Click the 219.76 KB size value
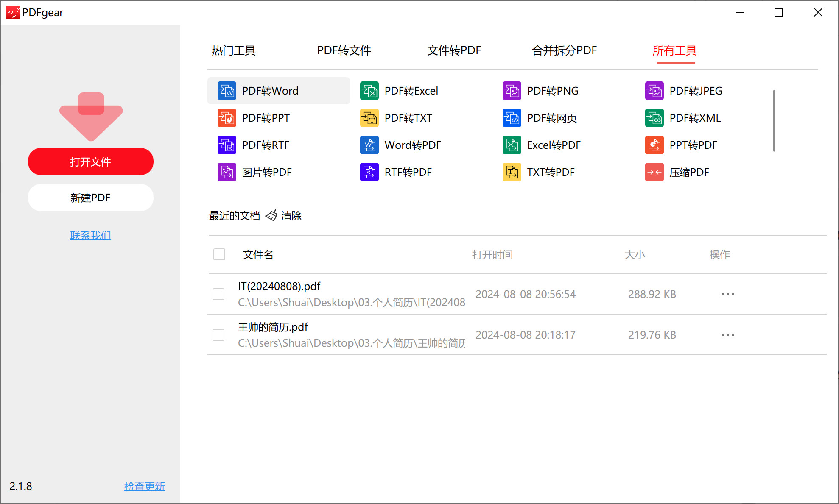 point(652,335)
